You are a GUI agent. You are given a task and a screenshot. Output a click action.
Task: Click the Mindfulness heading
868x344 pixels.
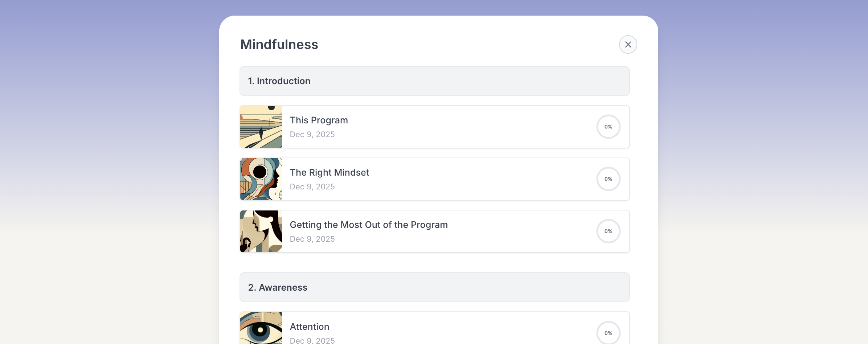[279, 44]
